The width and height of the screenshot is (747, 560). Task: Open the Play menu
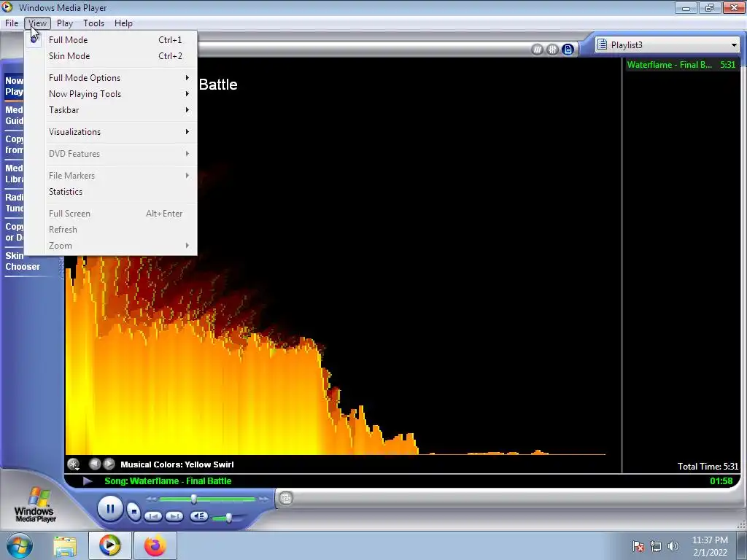(65, 23)
